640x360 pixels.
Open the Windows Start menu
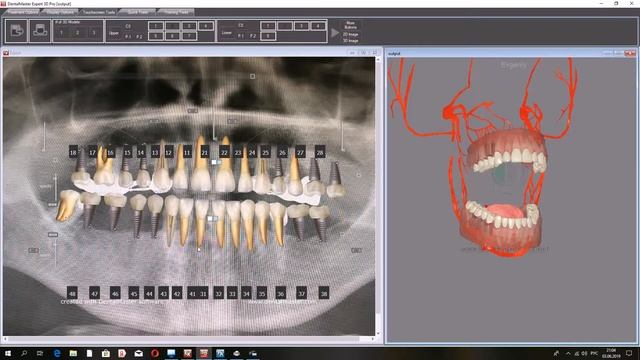pos(7,353)
